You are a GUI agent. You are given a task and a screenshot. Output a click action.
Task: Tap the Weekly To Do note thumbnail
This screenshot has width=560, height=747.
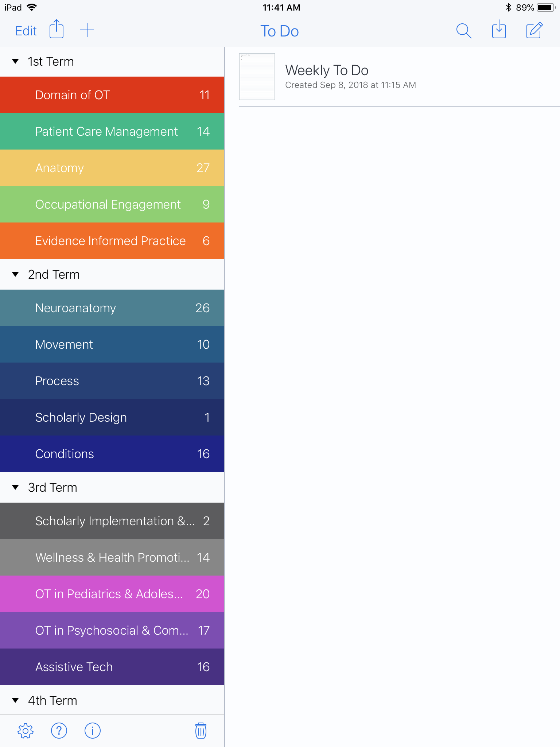257,77
